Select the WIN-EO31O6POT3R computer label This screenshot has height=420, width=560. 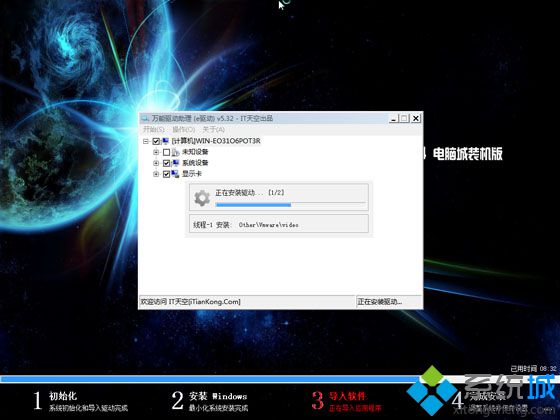(x=216, y=141)
